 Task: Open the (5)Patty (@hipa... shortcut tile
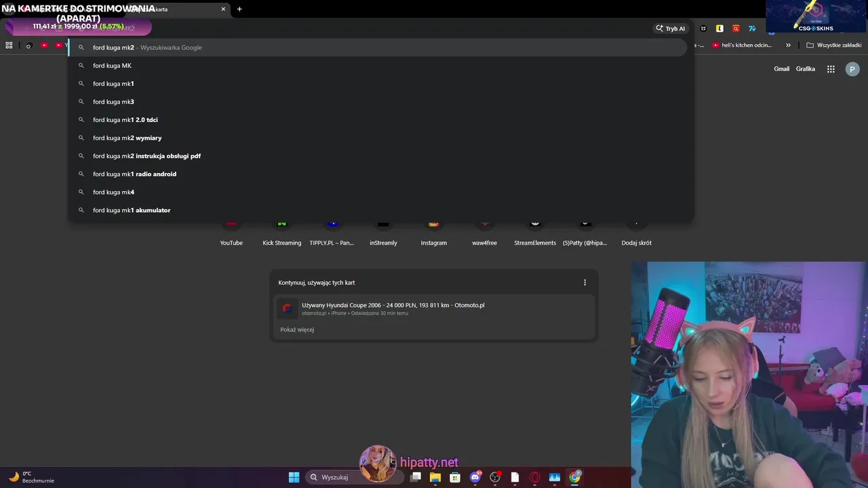(x=585, y=234)
